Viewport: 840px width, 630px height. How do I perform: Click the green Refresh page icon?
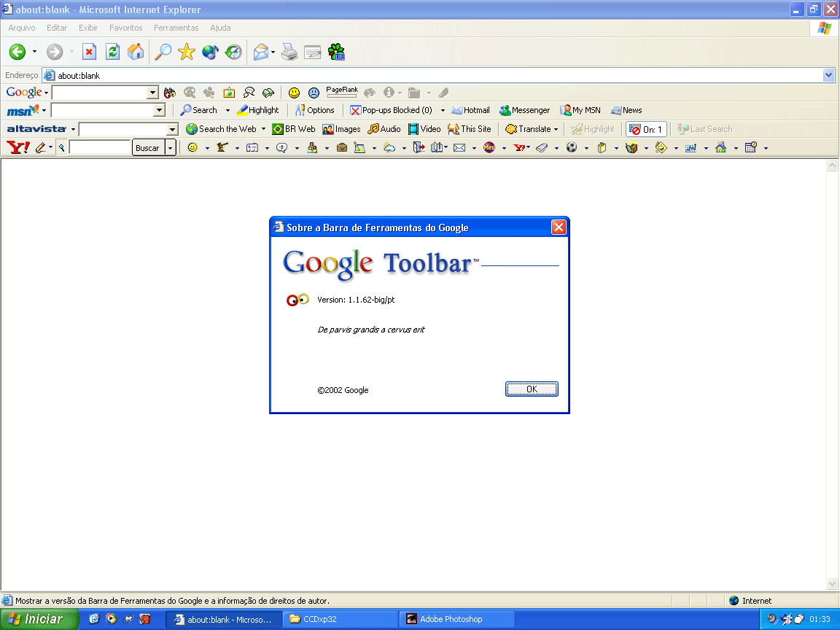(112, 52)
